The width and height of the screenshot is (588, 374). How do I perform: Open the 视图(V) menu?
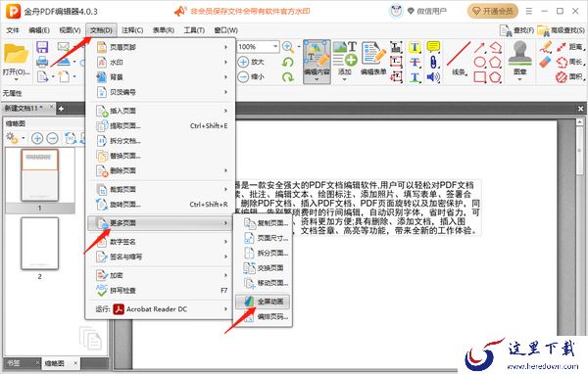coord(70,30)
